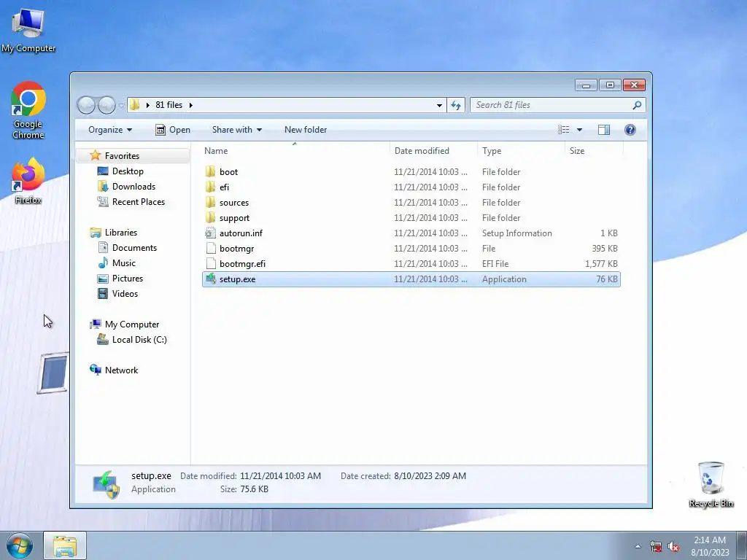
Task: Open the Recycle Bin icon
Action: point(711,484)
